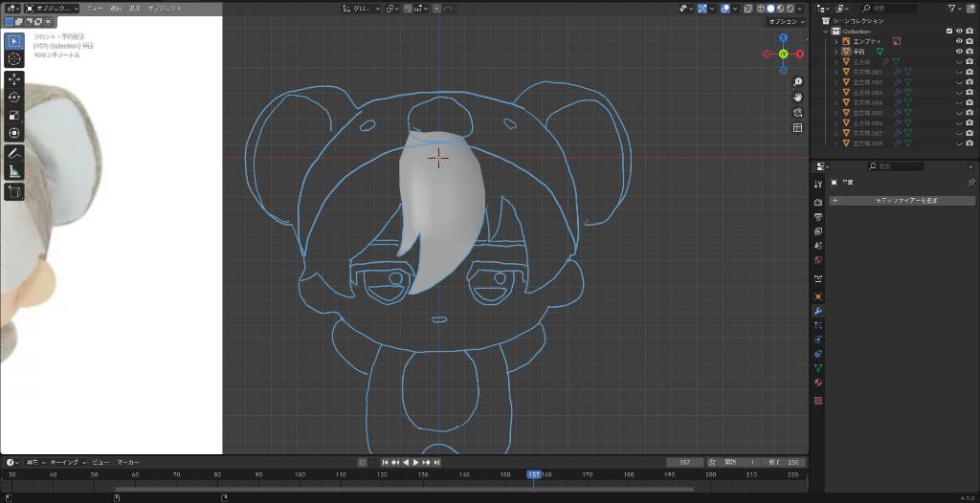Image resolution: width=980 pixels, height=503 pixels.
Task: Toggle visibility eye of the Collection
Action: (x=959, y=31)
